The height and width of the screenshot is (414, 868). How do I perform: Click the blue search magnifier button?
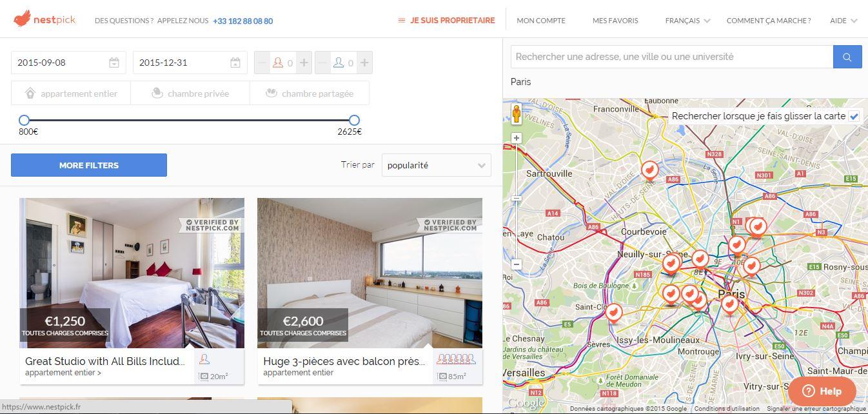[x=847, y=57]
